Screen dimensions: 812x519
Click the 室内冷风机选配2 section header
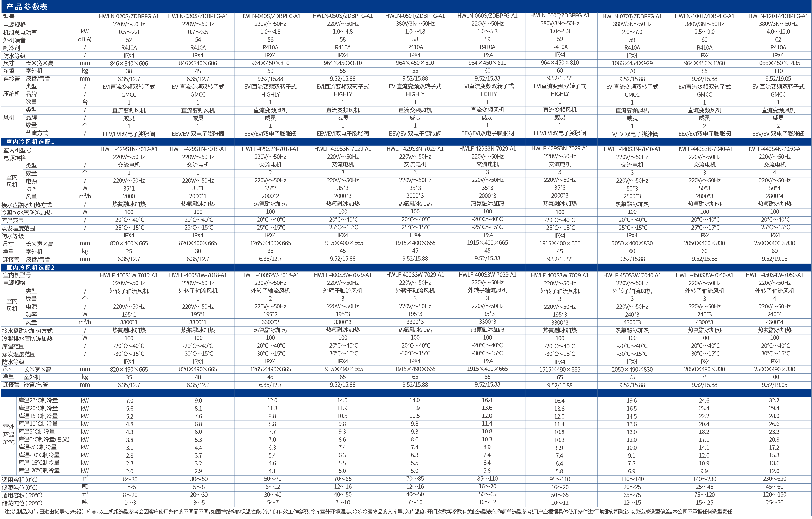tap(30, 268)
